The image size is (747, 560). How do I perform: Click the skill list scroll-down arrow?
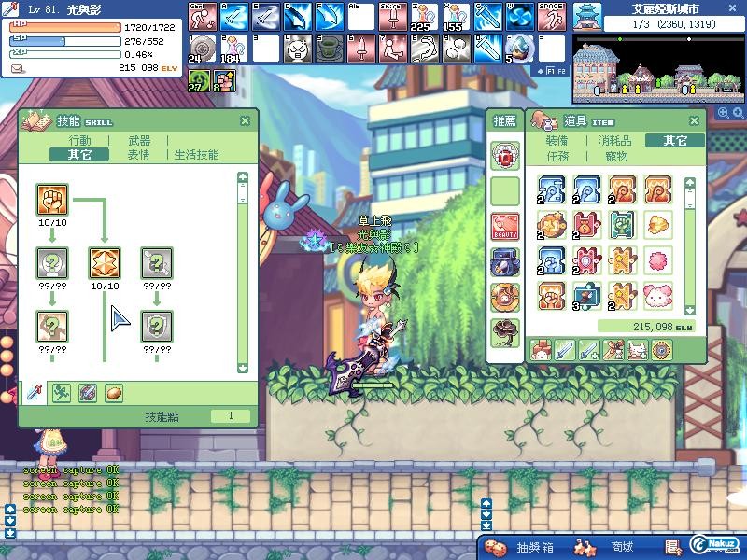[x=243, y=368]
